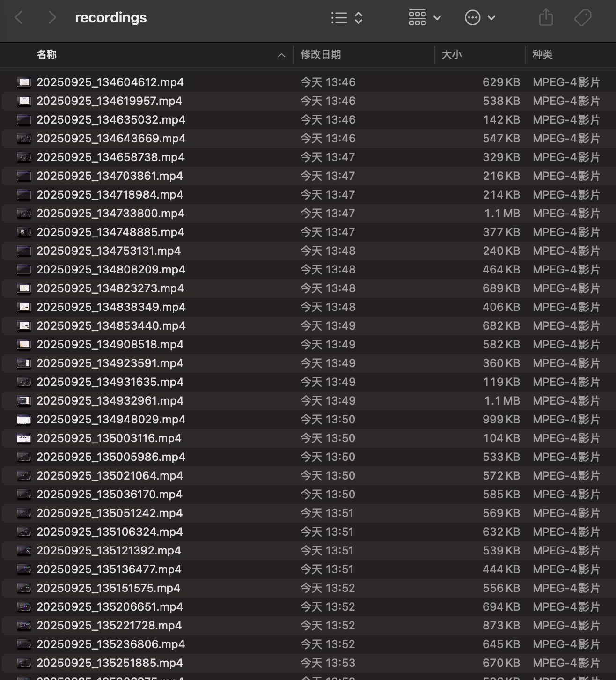Click the forward navigation arrow
Image resolution: width=616 pixels, height=680 pixels.
(51, 17)
